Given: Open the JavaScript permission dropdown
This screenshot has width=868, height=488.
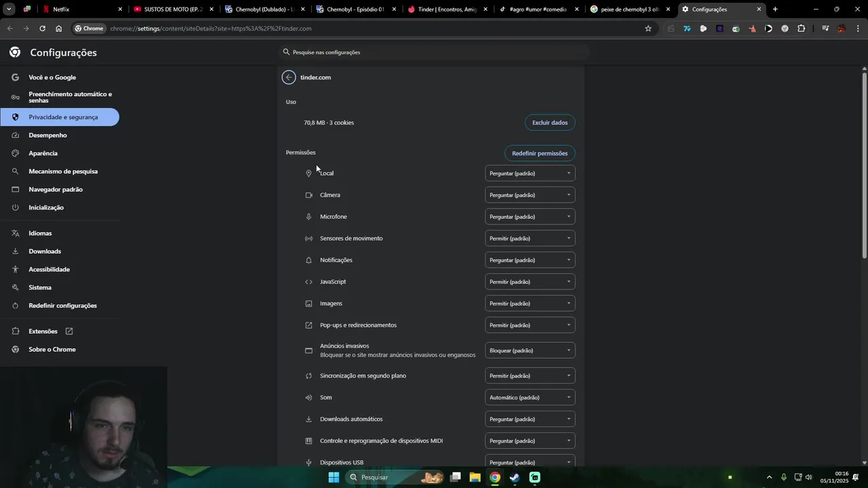Looking at the screenshot, I should click(530, 282).
